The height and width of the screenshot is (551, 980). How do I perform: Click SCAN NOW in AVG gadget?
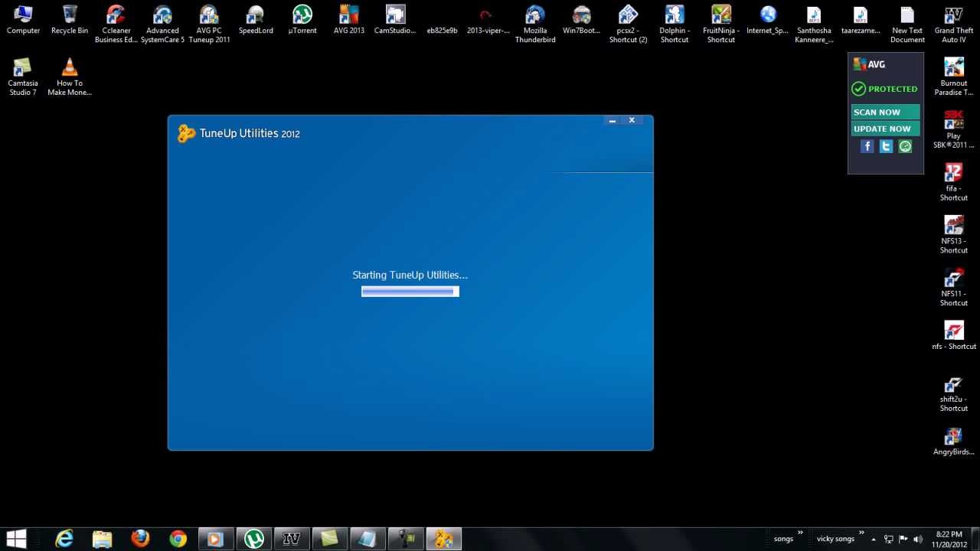[x=885, y=112]
